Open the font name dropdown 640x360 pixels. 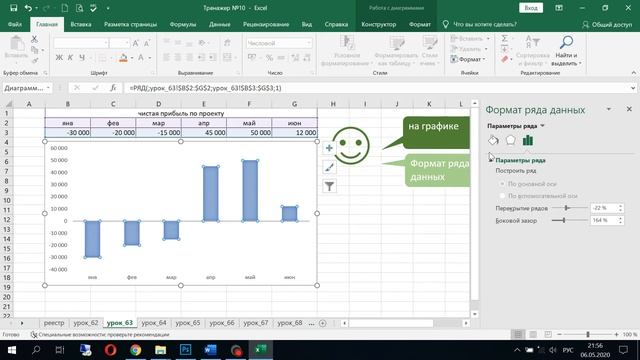106,43
